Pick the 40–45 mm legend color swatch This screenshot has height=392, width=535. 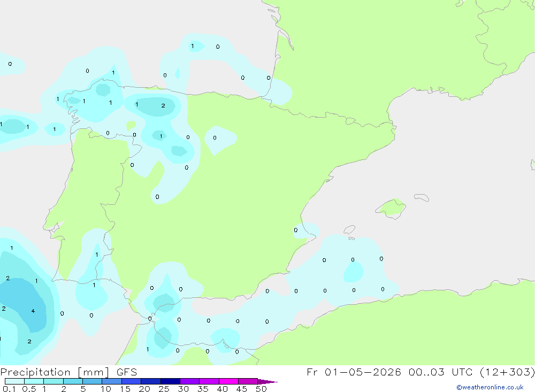[x=228, y=381]
